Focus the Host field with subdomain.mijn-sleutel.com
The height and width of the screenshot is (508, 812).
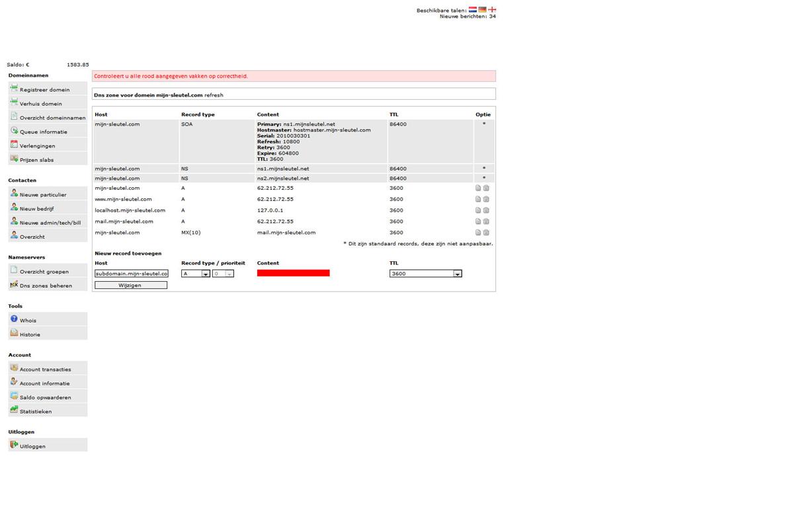click(132, 274)
